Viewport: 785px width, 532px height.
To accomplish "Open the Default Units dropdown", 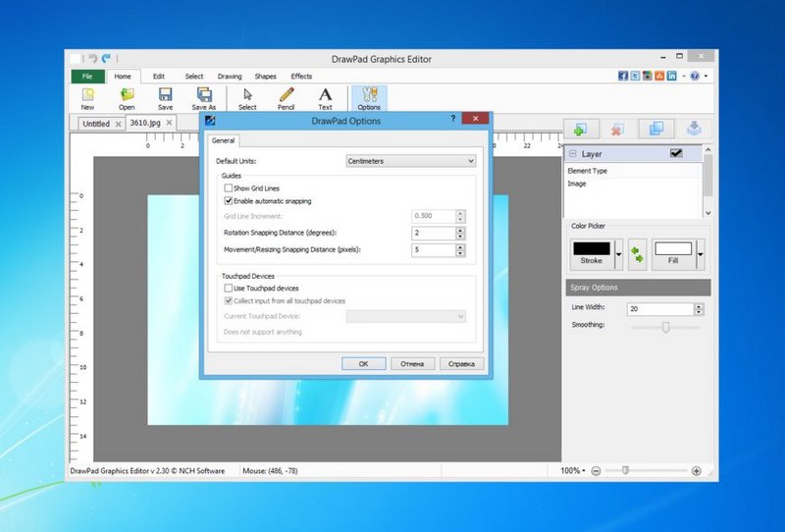I will pos(411,161).
